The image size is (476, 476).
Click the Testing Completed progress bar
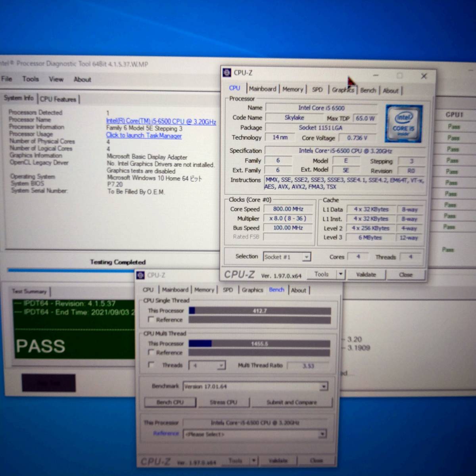point(71,270)
